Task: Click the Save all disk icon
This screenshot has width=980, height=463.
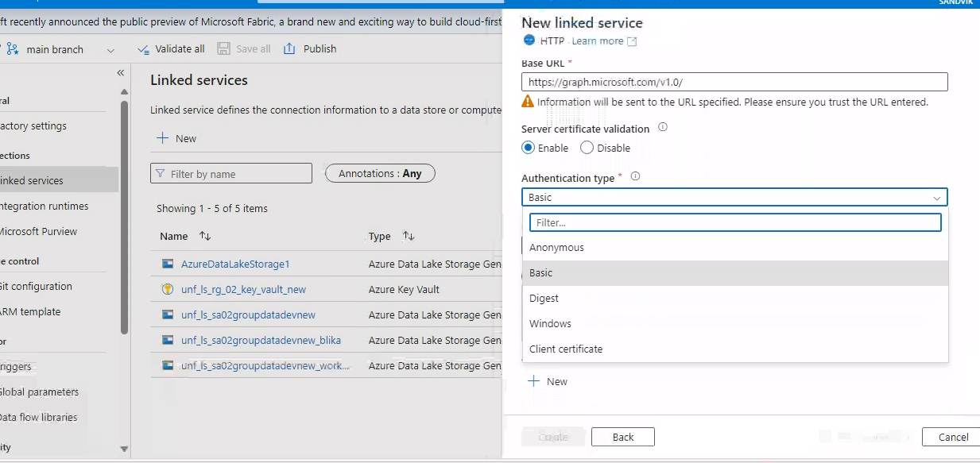Action: [x=224, y=48]
